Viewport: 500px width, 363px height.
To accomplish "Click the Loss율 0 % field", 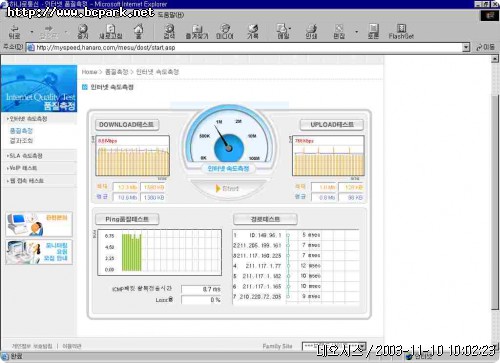I will click(201, 300).
